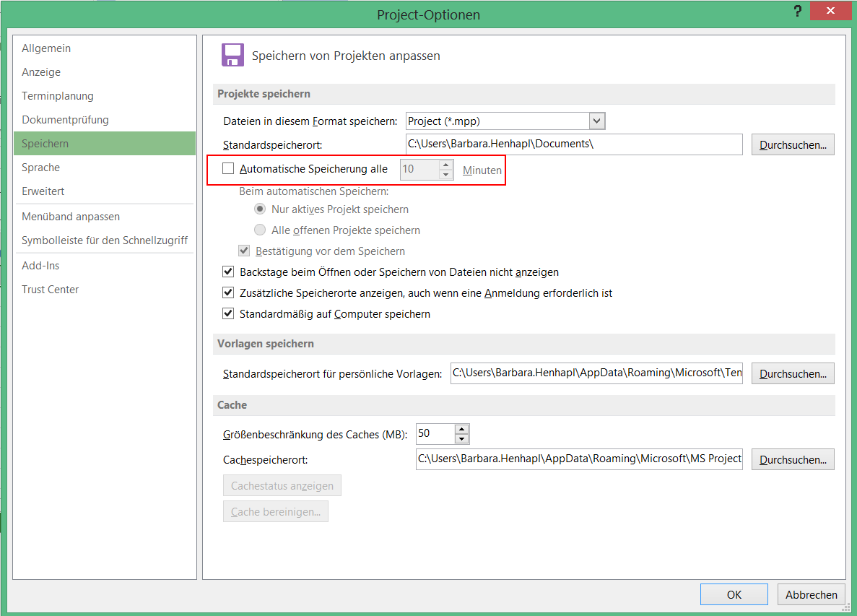Click OK to confirm options

click(x=734, y=595)
